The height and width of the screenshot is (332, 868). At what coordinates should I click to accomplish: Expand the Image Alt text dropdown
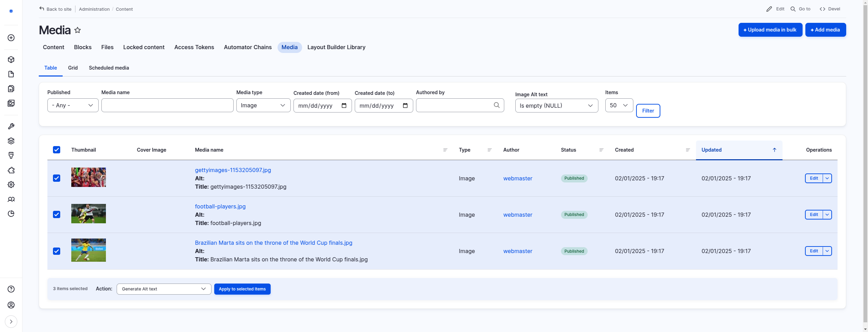point(556,106)
